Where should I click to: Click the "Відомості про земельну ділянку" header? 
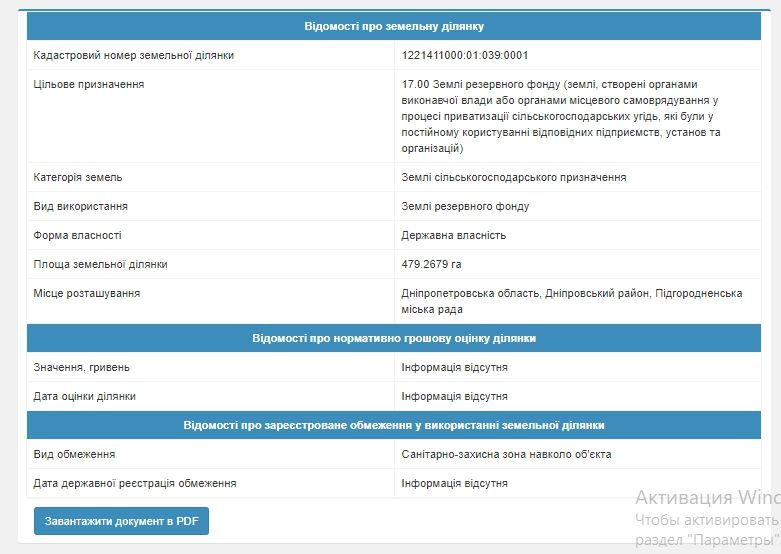click(394, 26)
